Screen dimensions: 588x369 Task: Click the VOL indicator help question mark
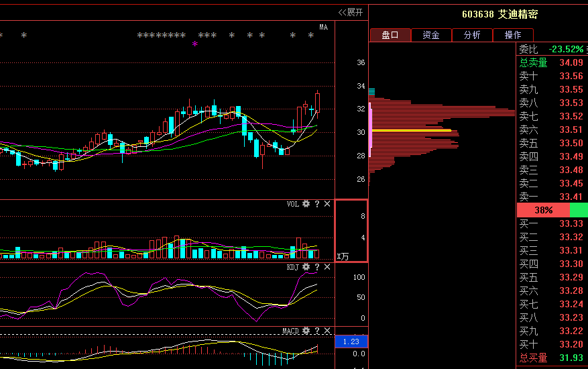point(317,204)
